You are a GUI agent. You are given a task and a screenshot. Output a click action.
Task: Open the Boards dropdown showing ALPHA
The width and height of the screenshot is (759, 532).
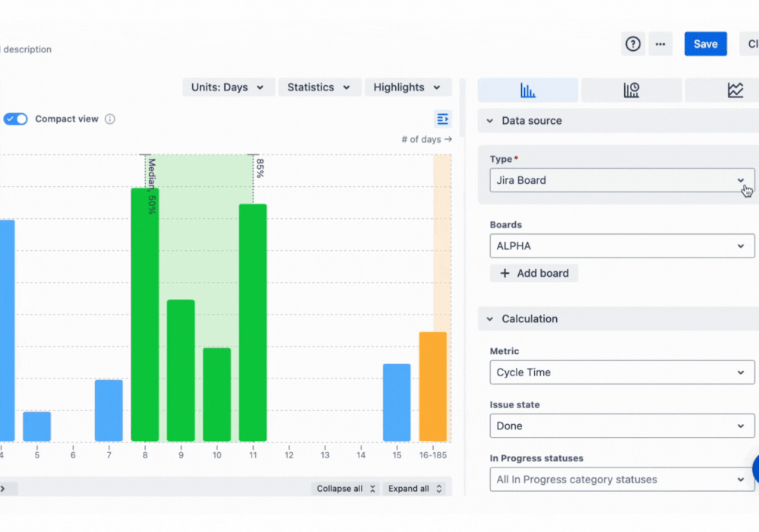tap(621, 246)
